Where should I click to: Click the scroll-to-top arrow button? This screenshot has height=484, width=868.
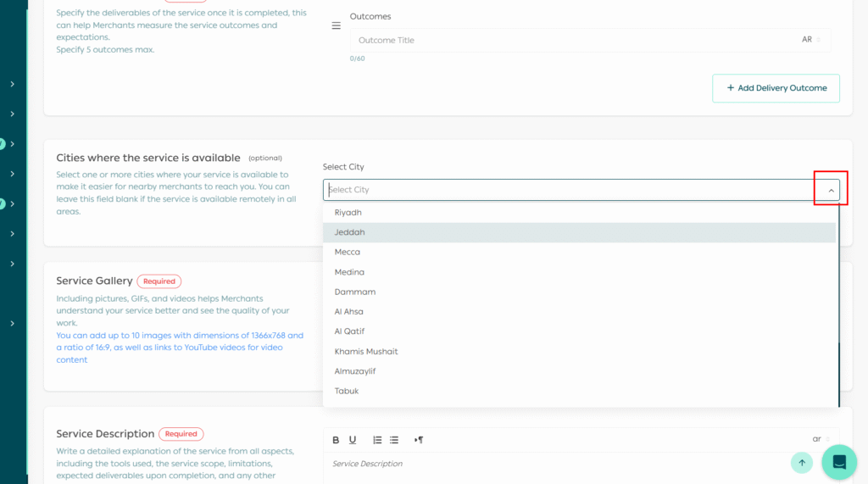[x=801, y=462]
